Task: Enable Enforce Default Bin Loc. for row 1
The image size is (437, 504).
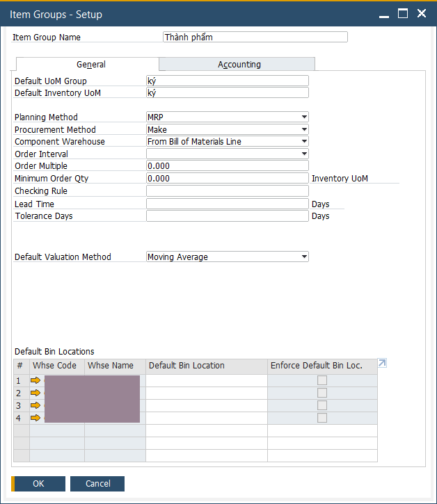Action: coord(322,380)
